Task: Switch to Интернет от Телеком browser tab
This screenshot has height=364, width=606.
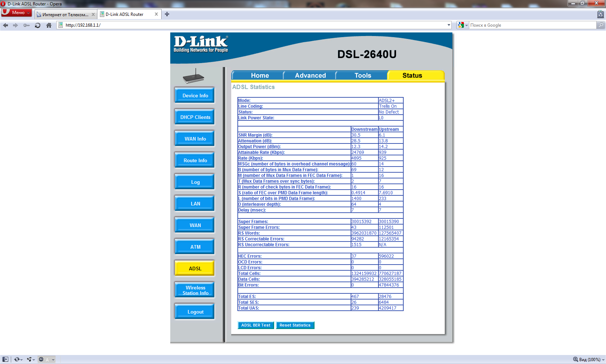Action: click(65, 14)
